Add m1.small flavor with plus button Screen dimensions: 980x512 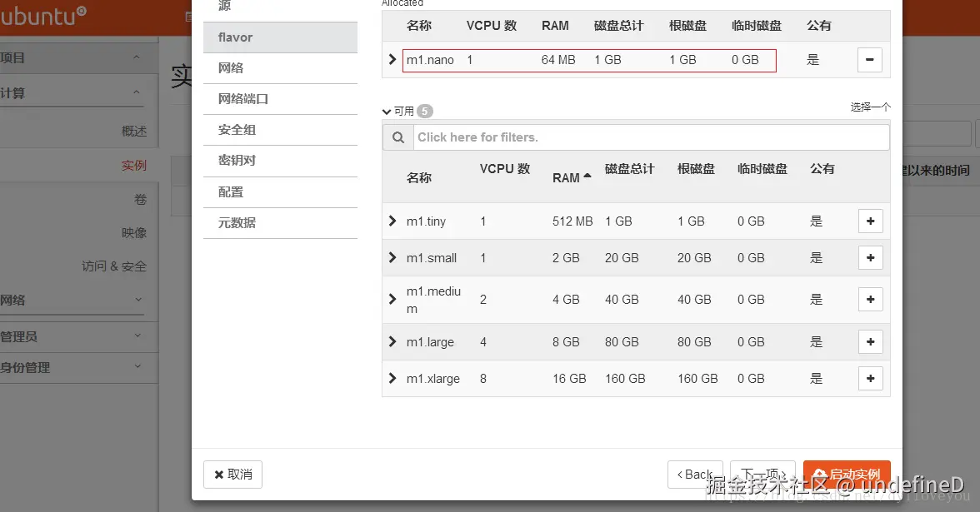pyautogui.click(x=871, y=258)
